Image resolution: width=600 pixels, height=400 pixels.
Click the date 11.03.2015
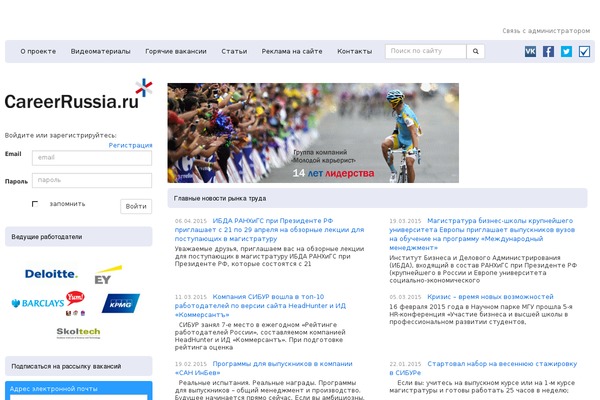[x=191, y=297]
